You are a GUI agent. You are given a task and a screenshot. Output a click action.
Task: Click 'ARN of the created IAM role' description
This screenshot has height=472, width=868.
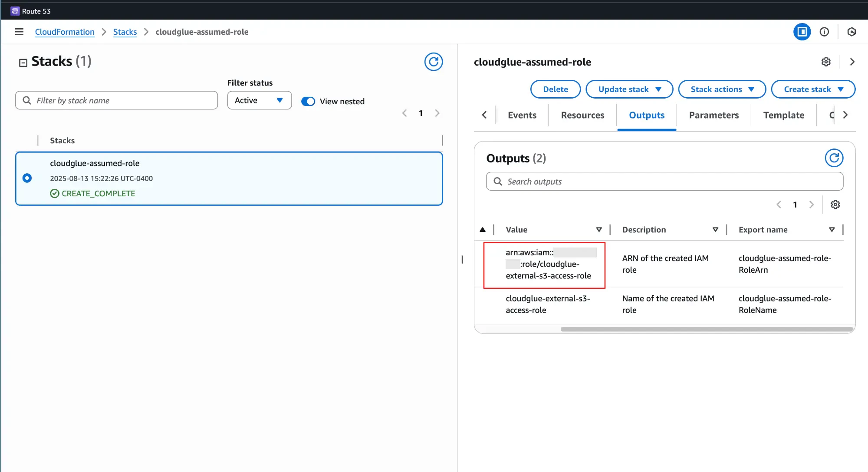click(665, 264)
